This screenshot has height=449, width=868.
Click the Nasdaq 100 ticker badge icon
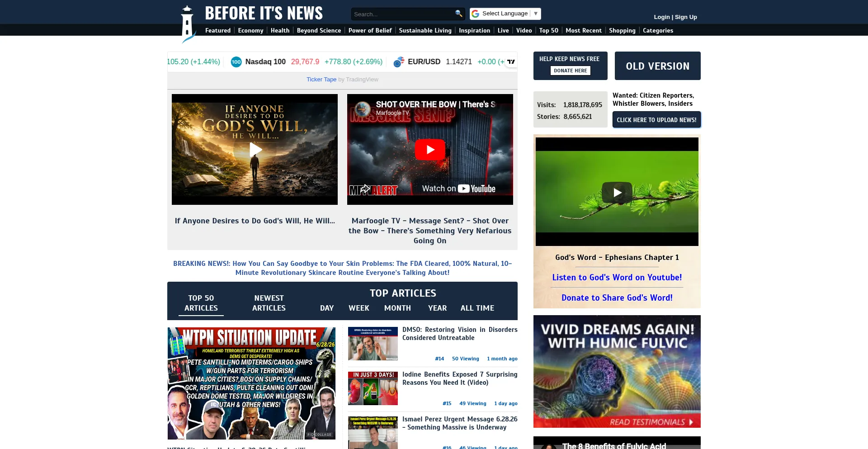click(236, 62)
